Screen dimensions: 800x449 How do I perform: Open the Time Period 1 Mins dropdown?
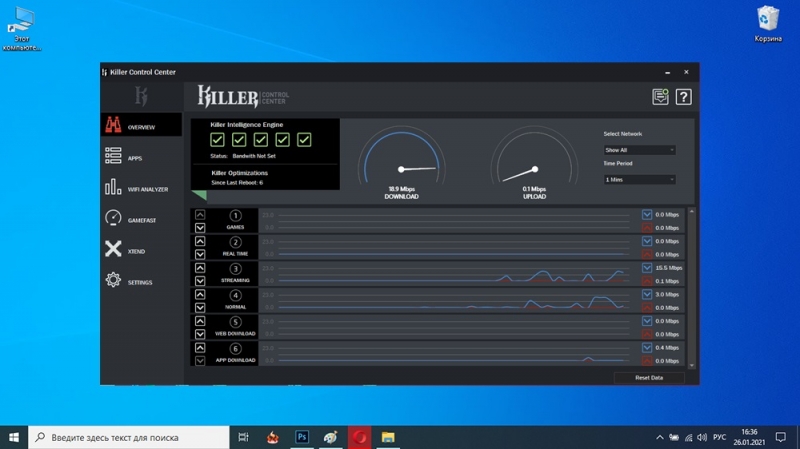pyautogui.click(x=639, y=180)
